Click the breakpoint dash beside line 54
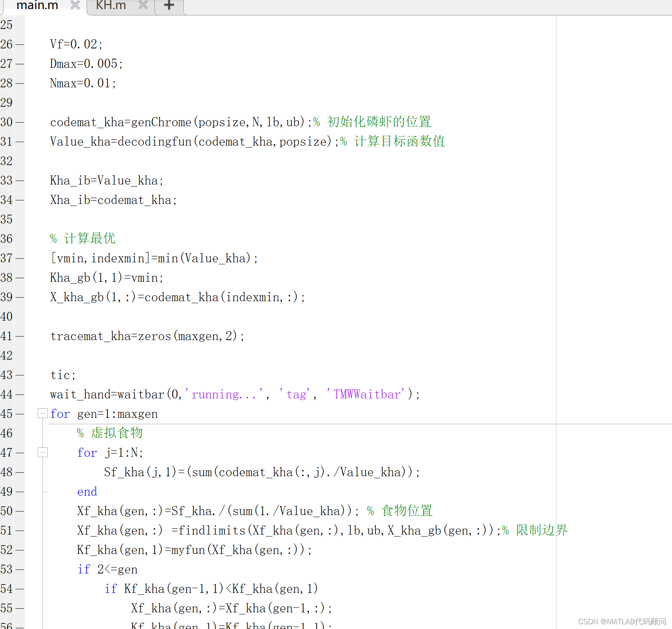Viewport: 672px width, 629px height. point(20,589)
